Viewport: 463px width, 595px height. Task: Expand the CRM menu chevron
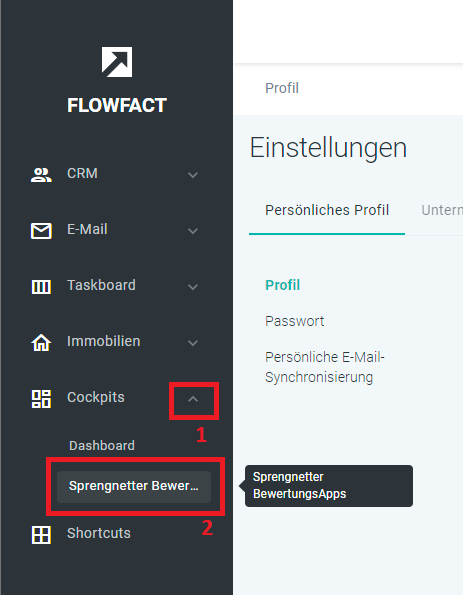tap(193, 175)
